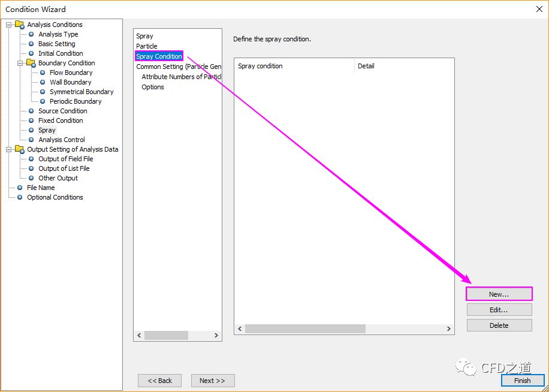Viewport: 549px width, 392px height.
Task: Select Analysis Type in the tree
Action: pos(58,34)
